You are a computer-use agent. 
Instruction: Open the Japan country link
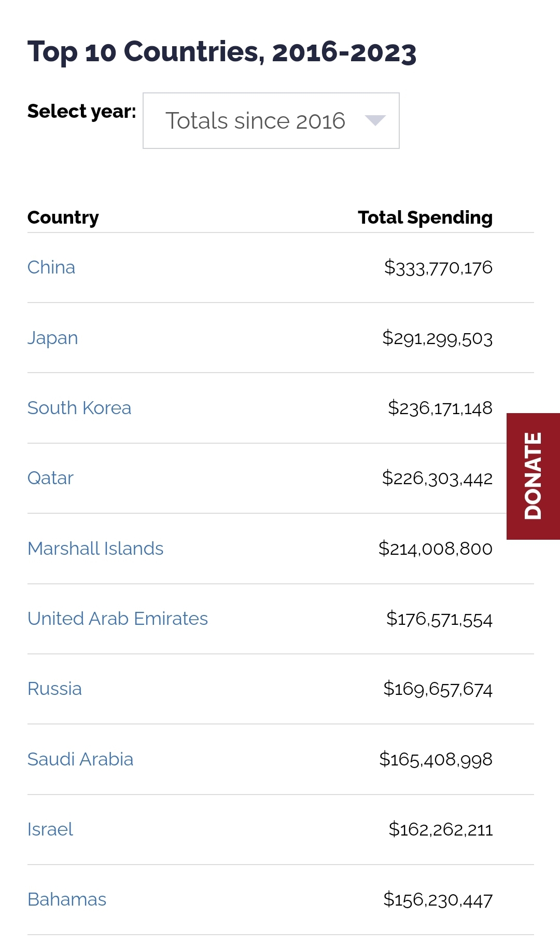(x=53, y=338)
